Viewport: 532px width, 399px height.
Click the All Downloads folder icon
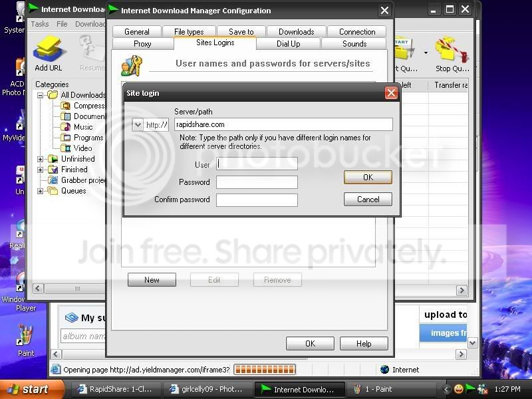pyautogui.click(x=53, y=95)
